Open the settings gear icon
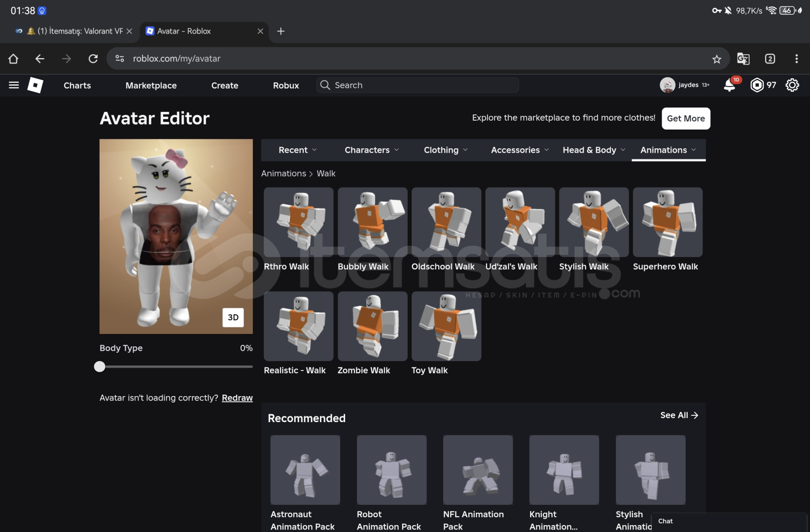810x532 pixels. (792, 85)
